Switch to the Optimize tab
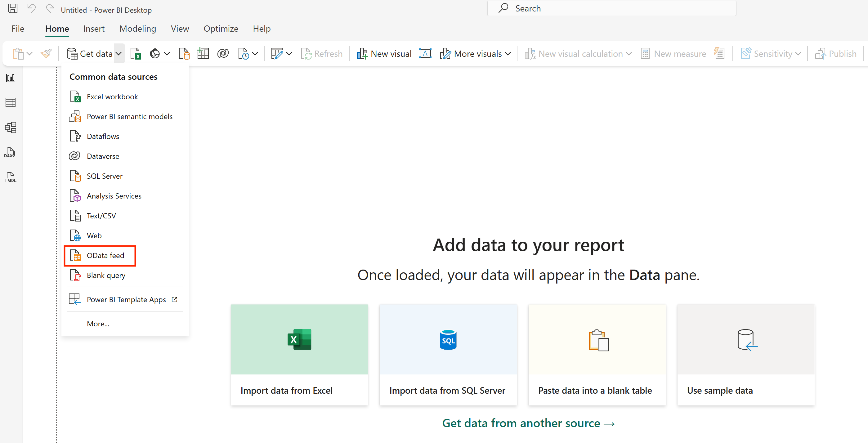Image resolution: width=868 pixels, height=443 pixels. pyautogui.click(x=221, y=29)
